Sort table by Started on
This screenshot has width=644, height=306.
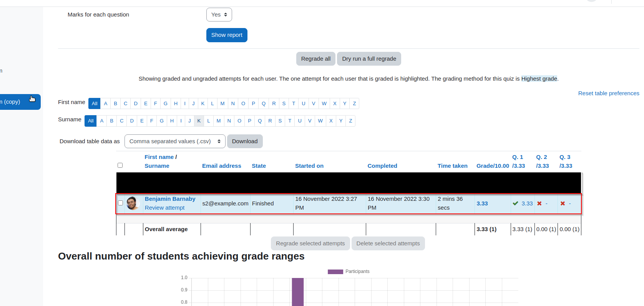(x=309, y=166)
